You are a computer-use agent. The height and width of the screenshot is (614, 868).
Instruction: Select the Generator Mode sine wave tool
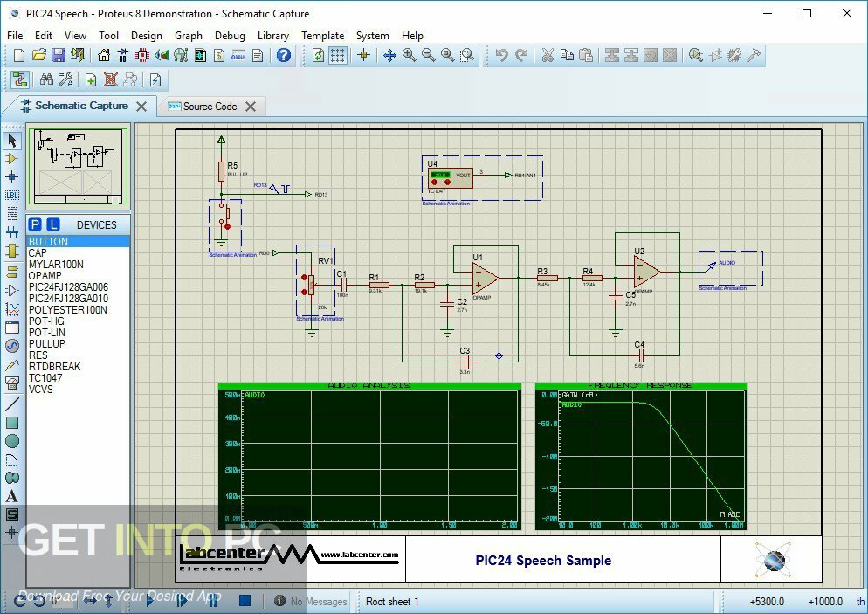(x=12, y=346)
